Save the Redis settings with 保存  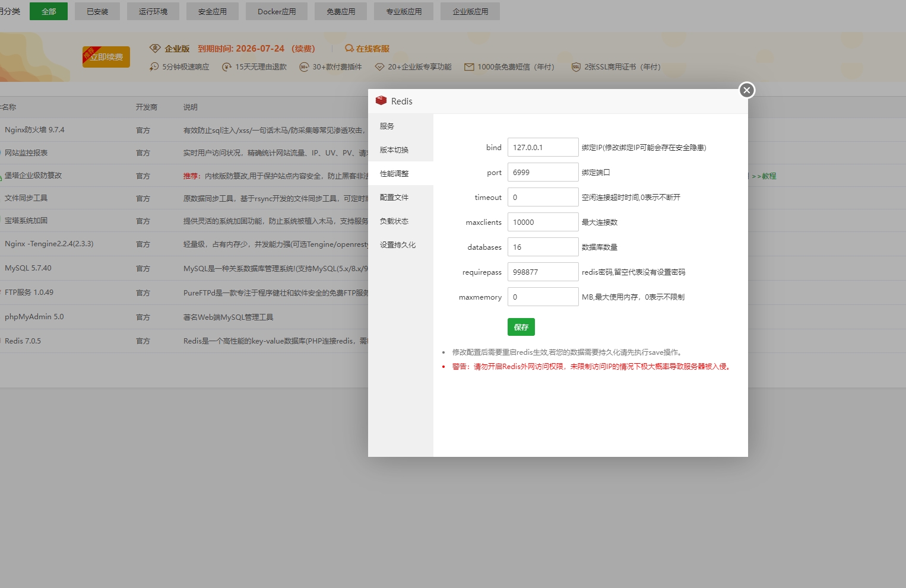[521, 326]
